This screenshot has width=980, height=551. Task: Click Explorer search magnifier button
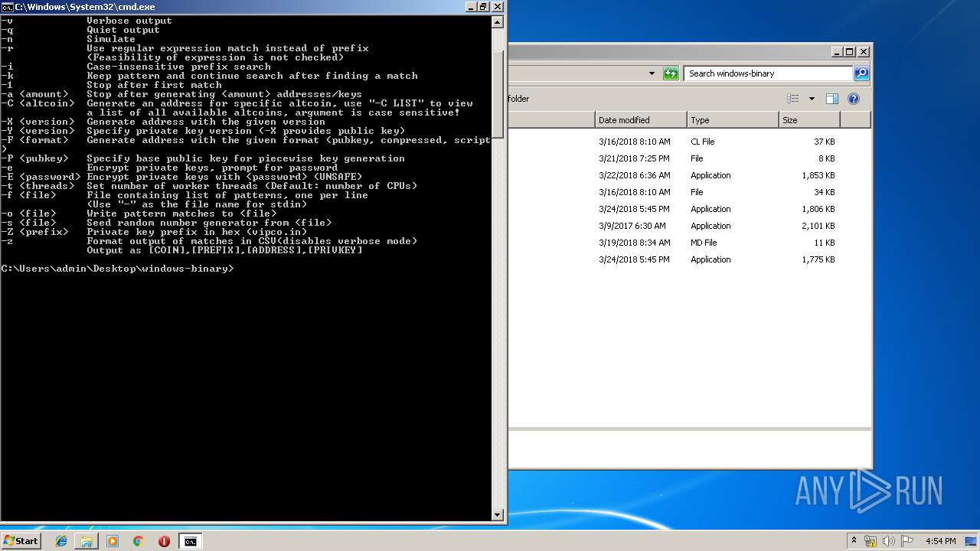coord(861,73)
